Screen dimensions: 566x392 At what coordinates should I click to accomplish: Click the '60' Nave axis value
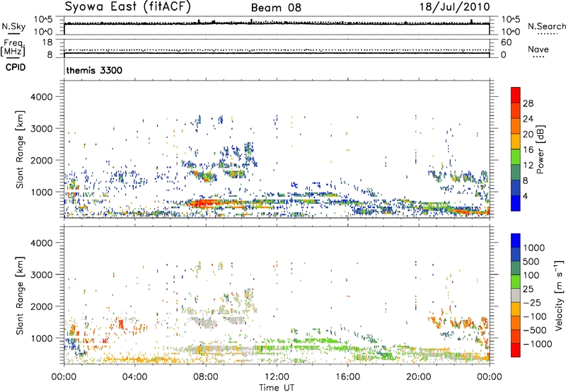(506, 42)
